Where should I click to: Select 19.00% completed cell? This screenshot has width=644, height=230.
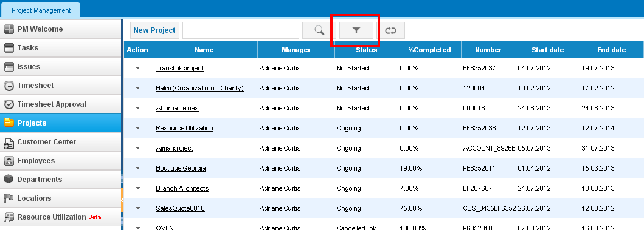(410, 169)
